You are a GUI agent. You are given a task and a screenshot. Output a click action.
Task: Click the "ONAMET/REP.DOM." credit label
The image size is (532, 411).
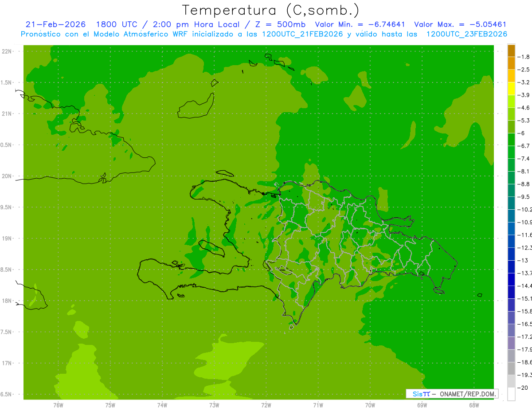click(x=467, y=394)
